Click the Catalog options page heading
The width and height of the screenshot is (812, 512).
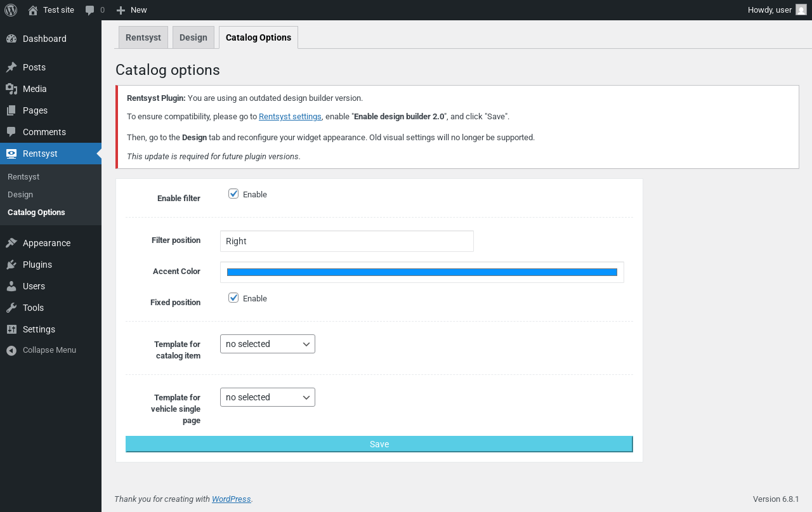[x=167, y=70]
